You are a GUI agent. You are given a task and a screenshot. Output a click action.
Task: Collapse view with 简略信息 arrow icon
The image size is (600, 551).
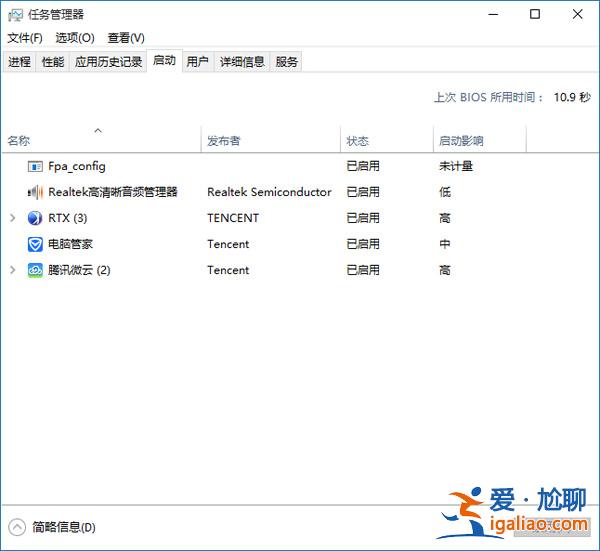pos(17,527)
